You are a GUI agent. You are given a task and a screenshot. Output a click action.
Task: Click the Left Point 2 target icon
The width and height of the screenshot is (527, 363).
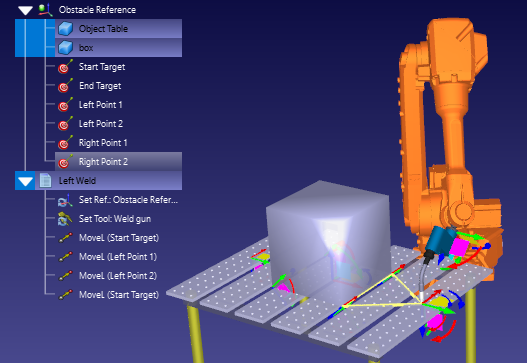tap(65, 124)
